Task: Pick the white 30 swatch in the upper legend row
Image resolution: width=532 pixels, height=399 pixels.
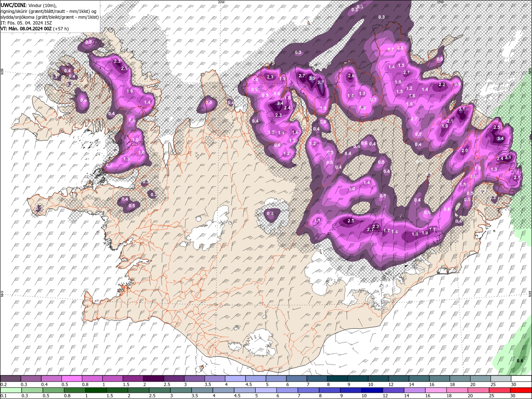Action: coord(521,379)
